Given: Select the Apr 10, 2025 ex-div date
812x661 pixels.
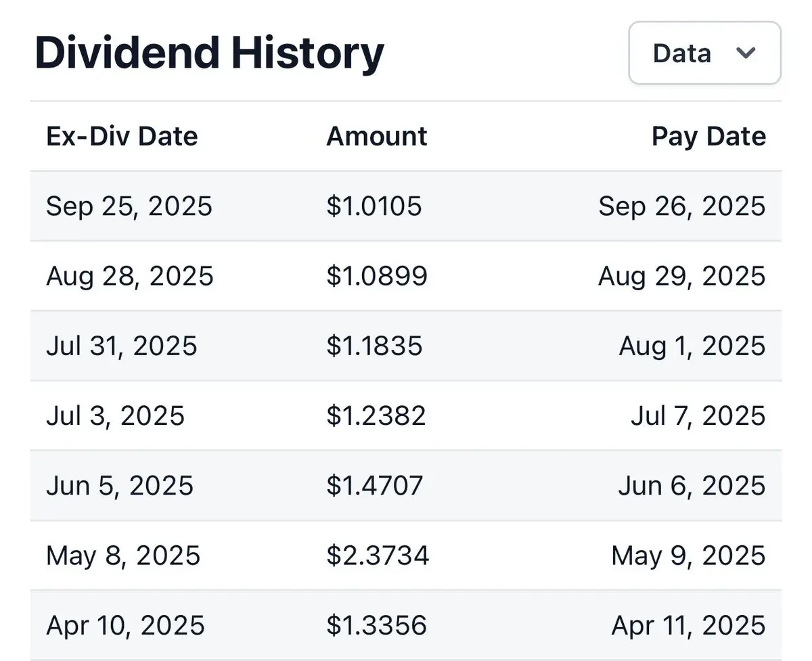Looking at the screenshot, I should pos(125,626).
